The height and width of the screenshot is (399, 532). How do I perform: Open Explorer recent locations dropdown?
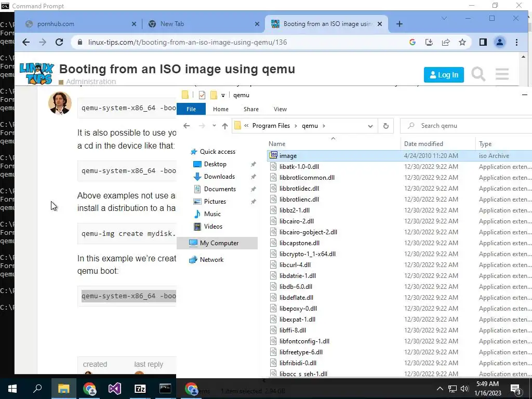[214, 126]
